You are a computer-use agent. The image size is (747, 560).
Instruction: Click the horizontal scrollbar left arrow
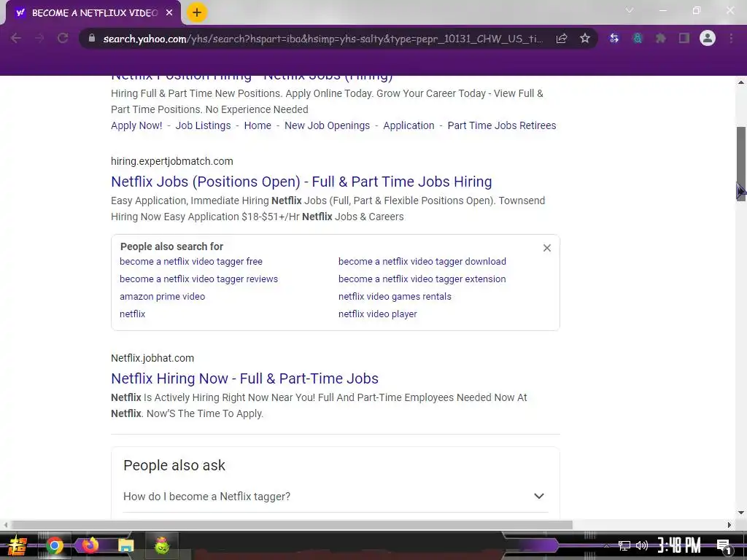[5, 525]
